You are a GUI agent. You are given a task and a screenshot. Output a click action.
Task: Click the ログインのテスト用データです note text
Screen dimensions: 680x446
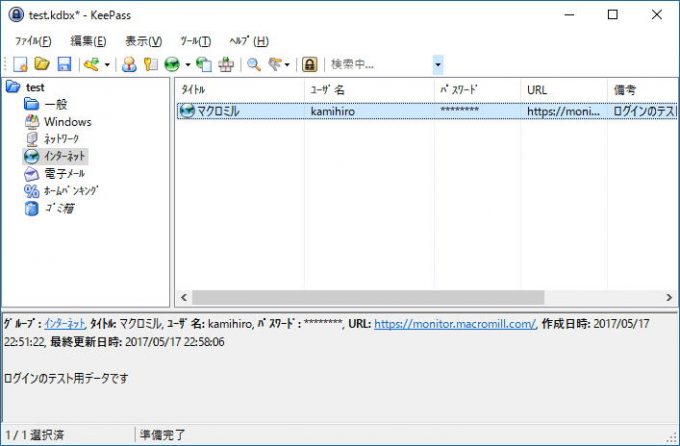coord(66,378)
